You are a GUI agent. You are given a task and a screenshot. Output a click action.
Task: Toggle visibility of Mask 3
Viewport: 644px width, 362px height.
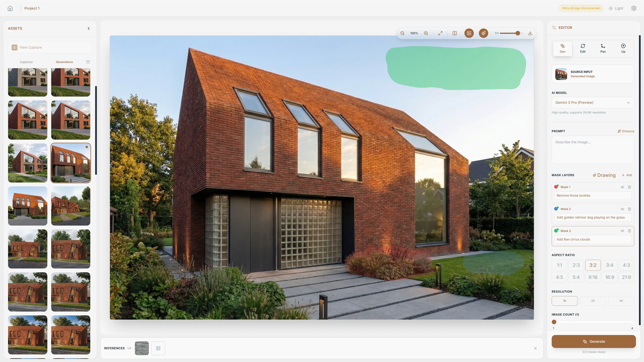622,231
